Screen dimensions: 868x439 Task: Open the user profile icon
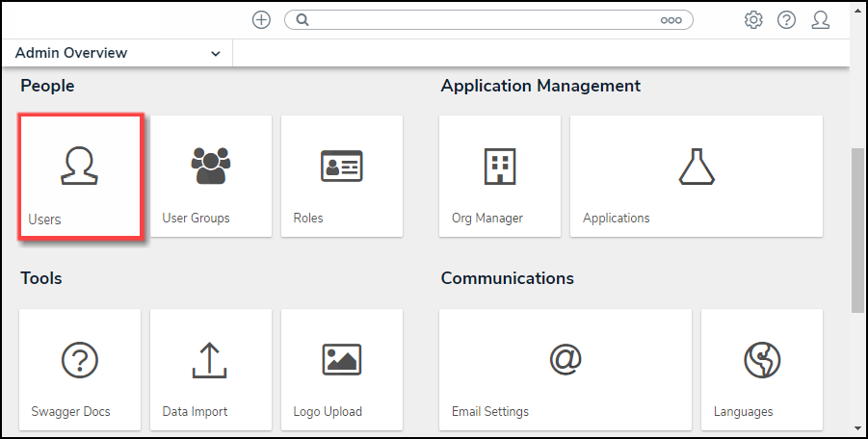[x=820, y=20]
